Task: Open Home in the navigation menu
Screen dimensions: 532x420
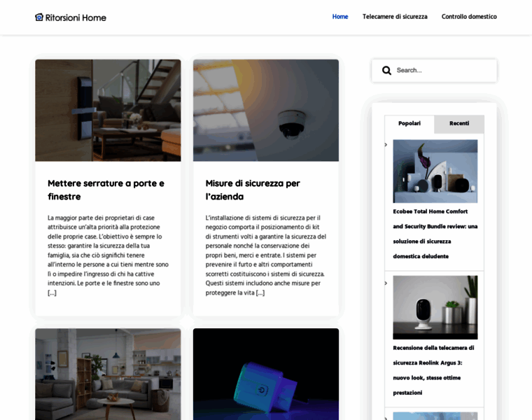Action: click(339, 17)
